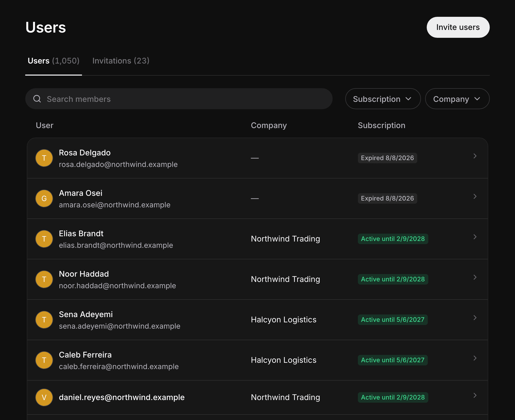Click Rosa Delgado's avatar
The image size is (515, 420).
click(44, 158)
